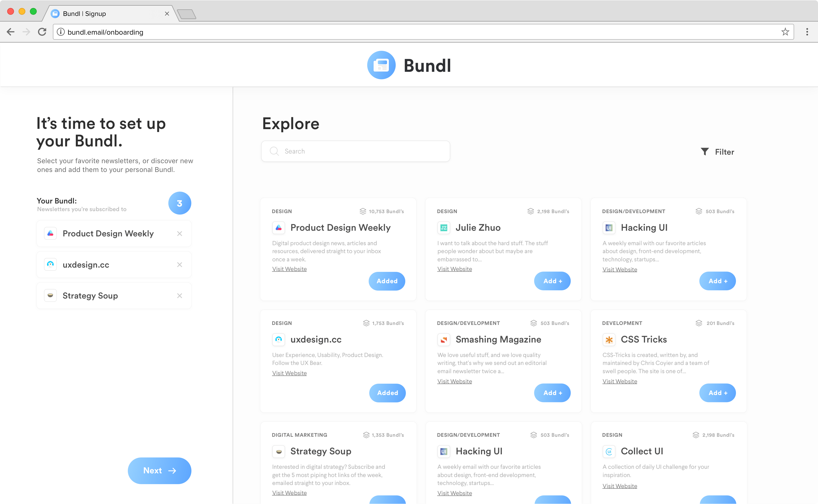The height and width of the screenshot is (504, 818).
Task: Click Julie Zhuo card title
Action: pos(478,228)
